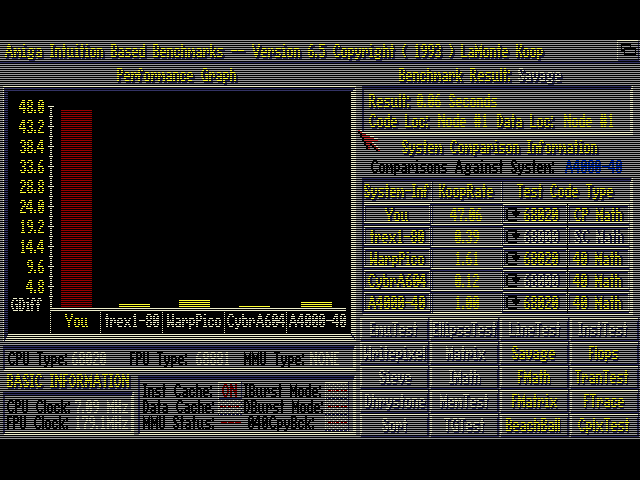This screenshot has height=480, width=640.
Task: Click the cycle icon in the CybrA604 row
Action: [x=513, y=281]
